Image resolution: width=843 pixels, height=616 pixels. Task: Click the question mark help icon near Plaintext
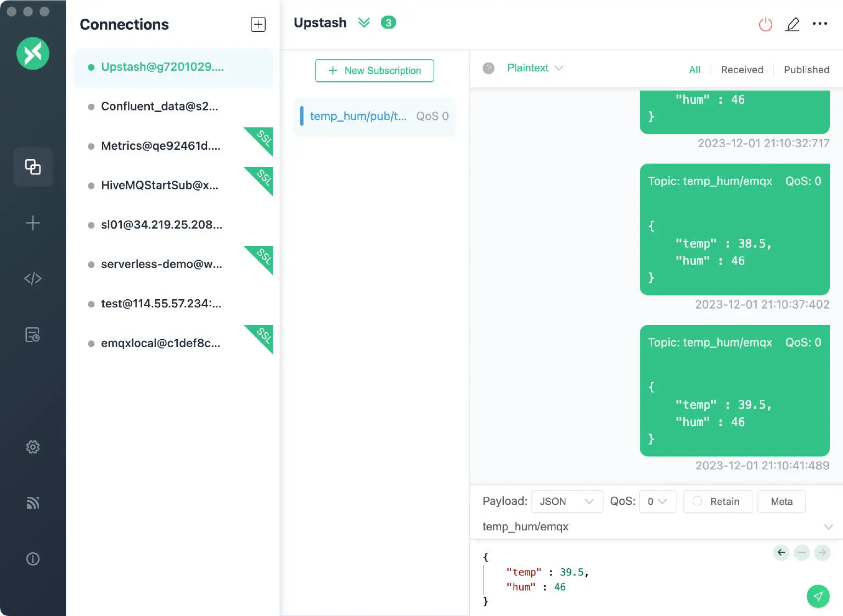click(x=488, y=68)
